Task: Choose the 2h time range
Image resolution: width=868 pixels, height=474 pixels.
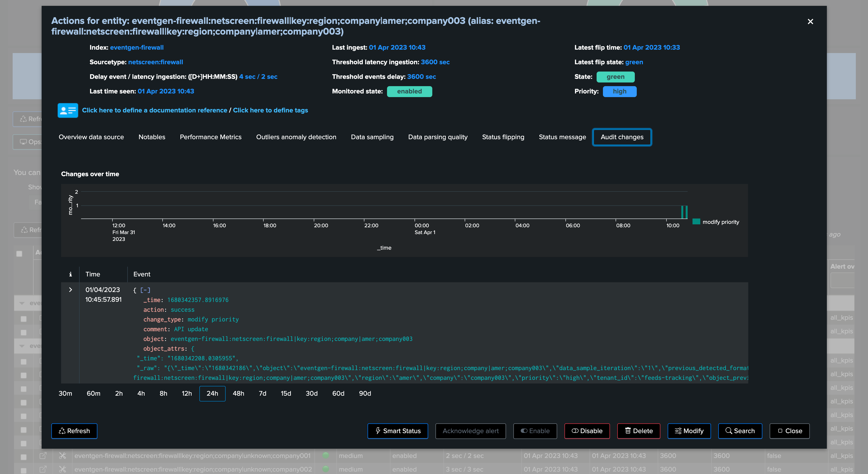Action: (x=119, y=393)
